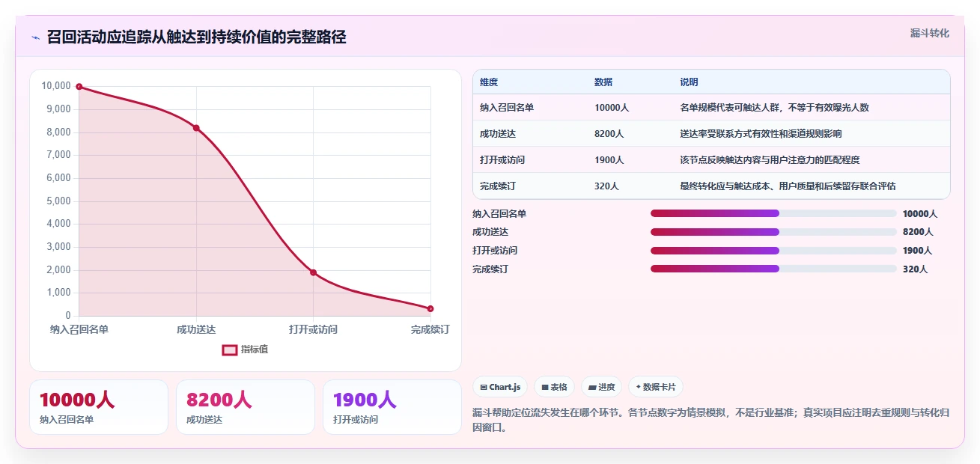Click the 完成续订 progress row label

click(490, 269)
